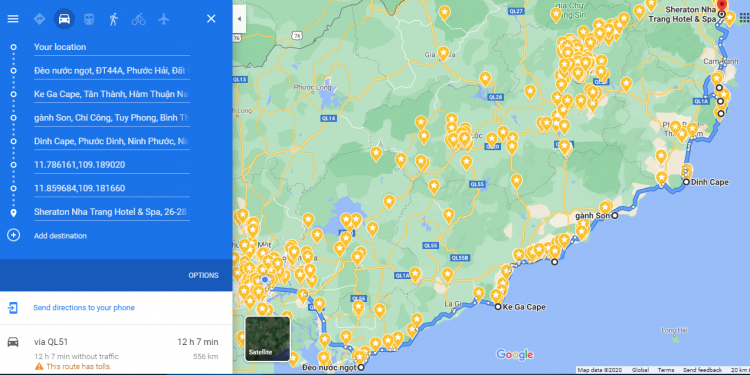Edit Ke Ga Cape destination field
This screenshot has height=375, width=750.
[x=112, y=94]
